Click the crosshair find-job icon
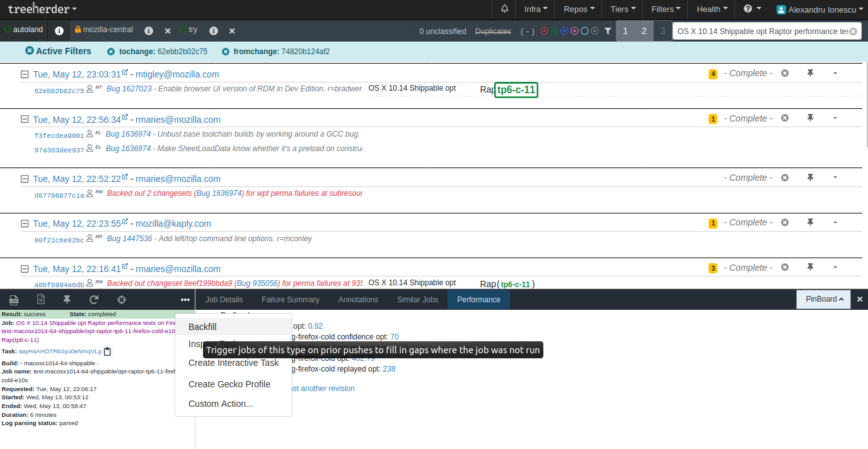Viewport: 868px width, 449px height. [x=122, y=300]
